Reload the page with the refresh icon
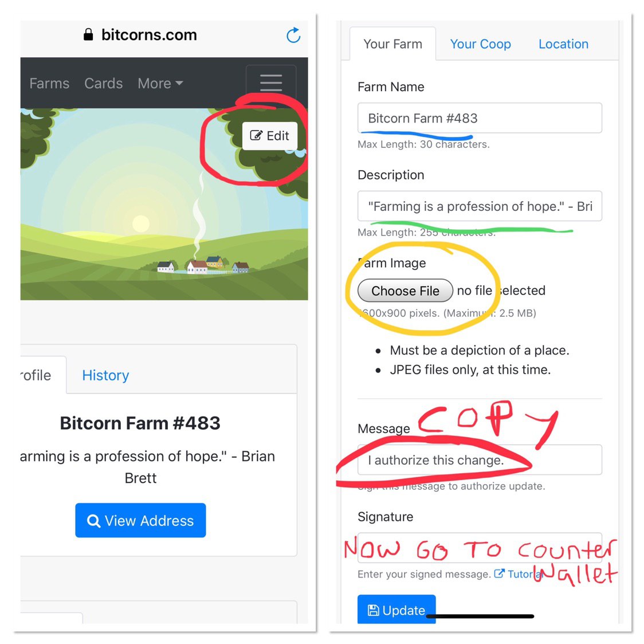 [293, 36]
